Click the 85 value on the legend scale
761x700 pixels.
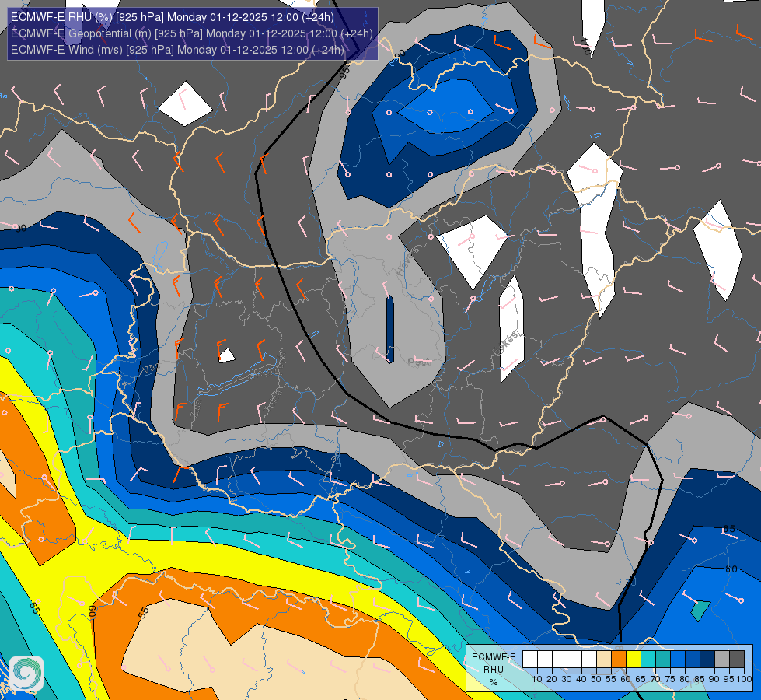(700, 679)
